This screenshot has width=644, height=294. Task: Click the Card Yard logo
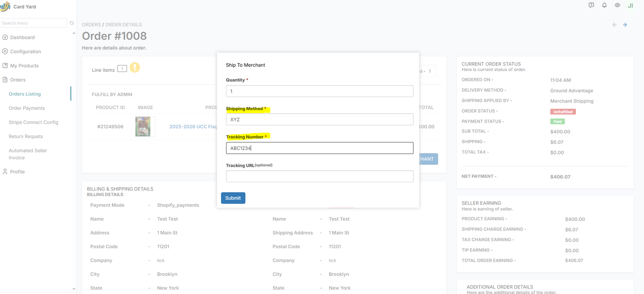pyautogui.click(x=6, y=6)
